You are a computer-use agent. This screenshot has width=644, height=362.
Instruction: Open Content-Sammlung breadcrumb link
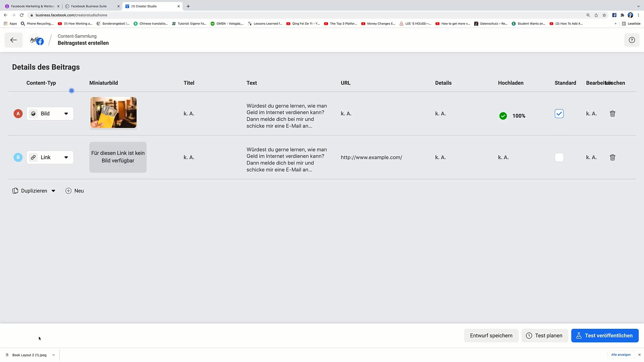coord(77,36)
